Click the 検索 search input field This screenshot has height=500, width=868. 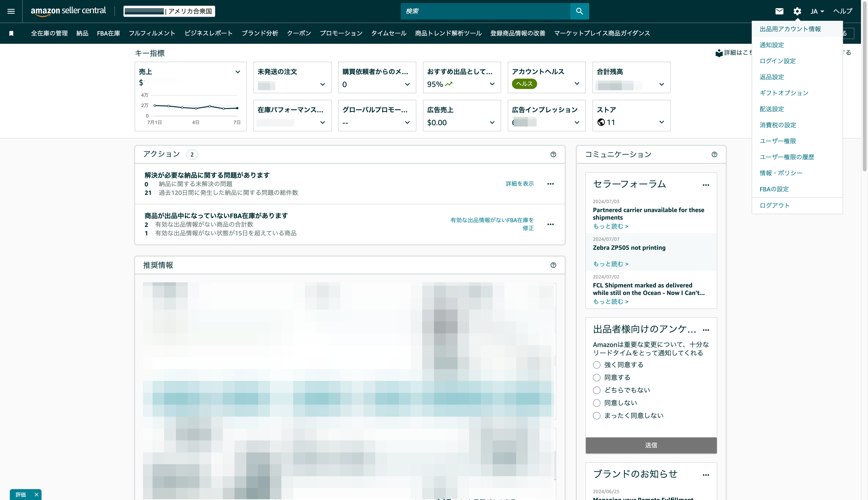point(485,11)
